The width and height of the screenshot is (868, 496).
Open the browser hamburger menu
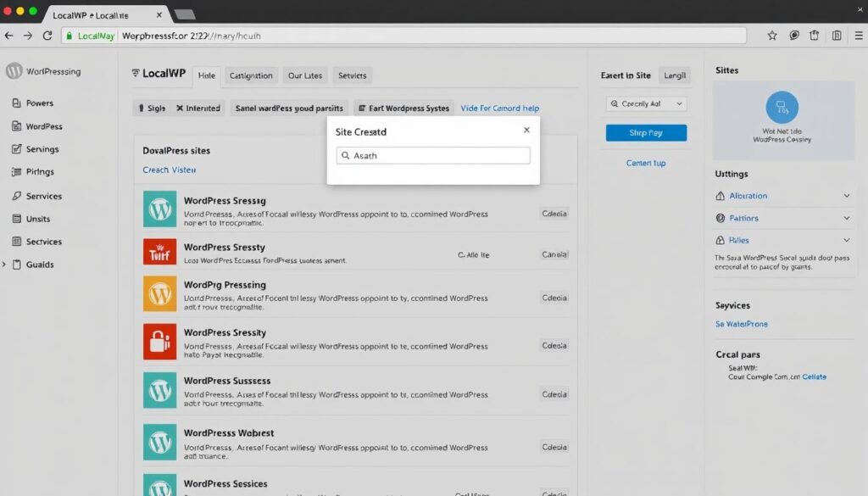(x=859, y=36)
